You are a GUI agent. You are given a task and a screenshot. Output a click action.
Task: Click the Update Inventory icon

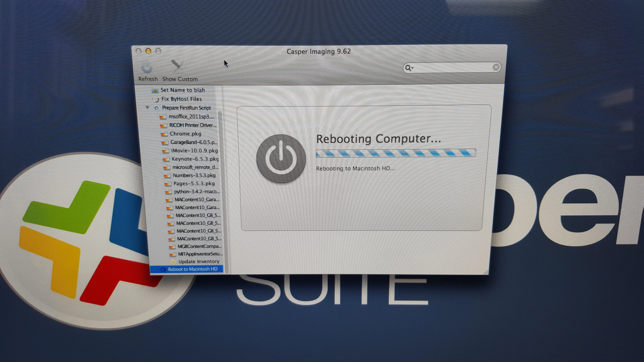[x=173, y=262]
